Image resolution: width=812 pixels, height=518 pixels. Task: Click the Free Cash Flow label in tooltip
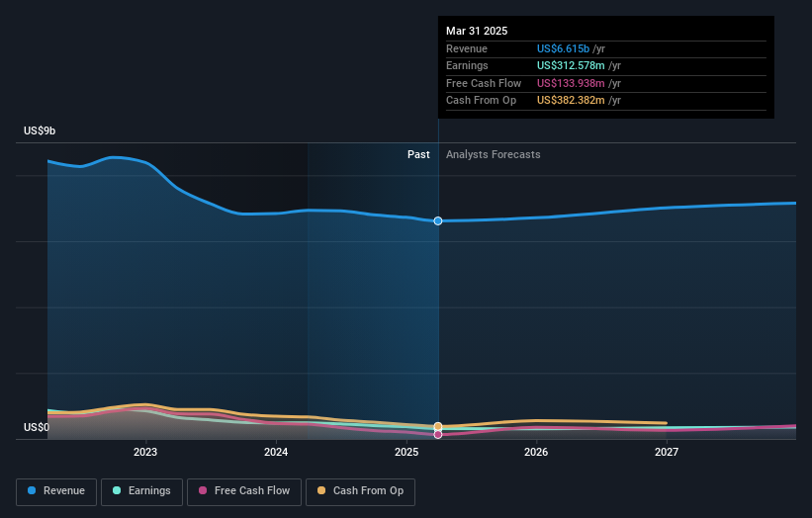484,83
